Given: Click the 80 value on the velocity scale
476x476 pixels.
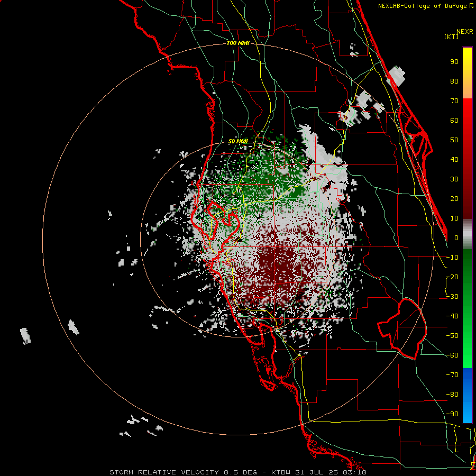Looking at the screenshot, I should click(454, 81).
